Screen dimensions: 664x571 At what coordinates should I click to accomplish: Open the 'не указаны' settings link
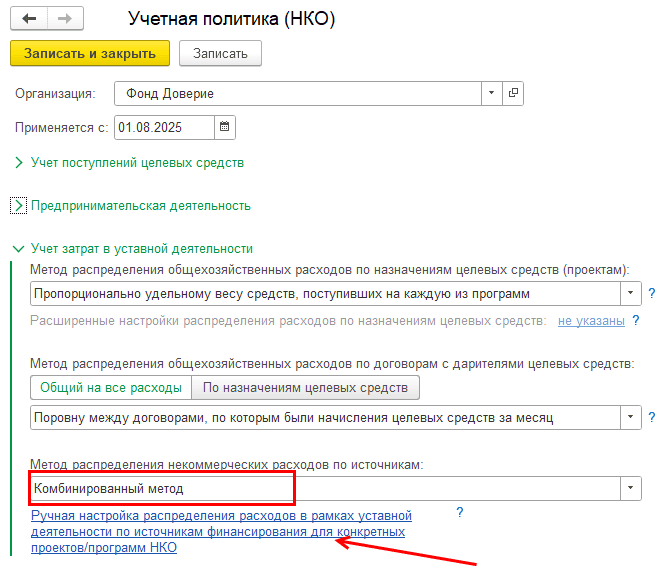[591, 321]
